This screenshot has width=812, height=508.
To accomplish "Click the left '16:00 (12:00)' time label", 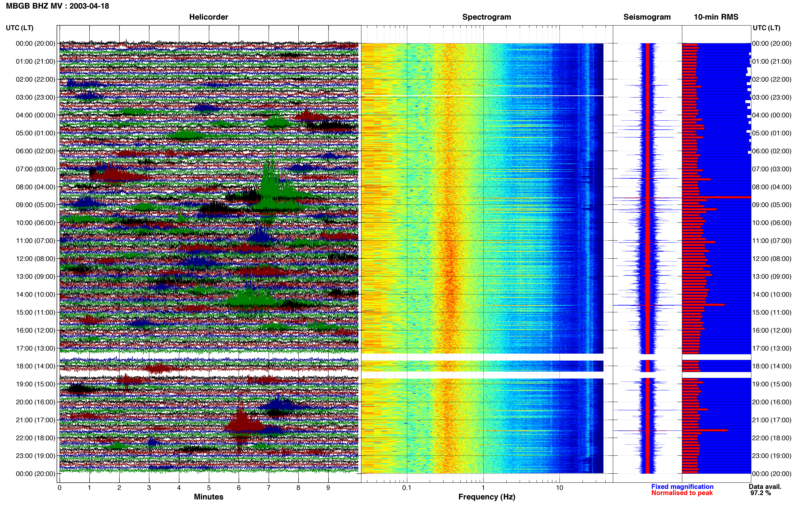I will click(x=35, y=330).
